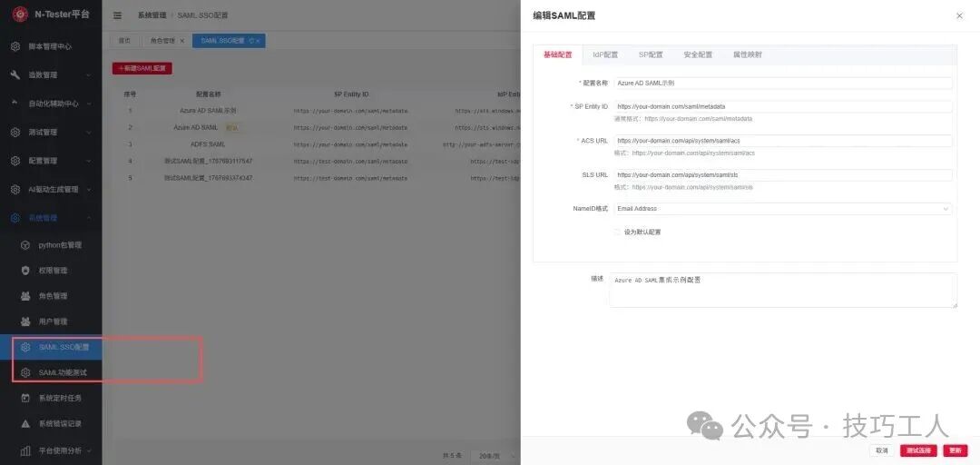Close the 角色管理 page tab
The height and width of the screenshot is (465, 980).
coord(181,41)
